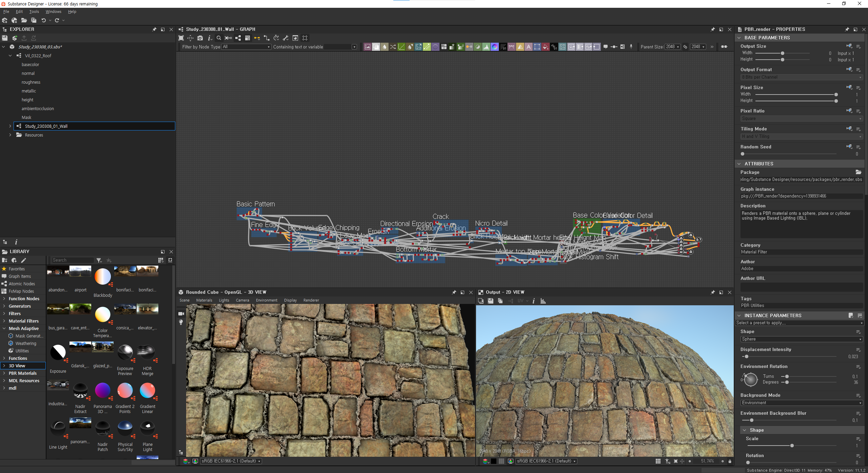Open the File menu
Image resolution: width=868 pixels, height=473 pixels.
click(6, 12)
